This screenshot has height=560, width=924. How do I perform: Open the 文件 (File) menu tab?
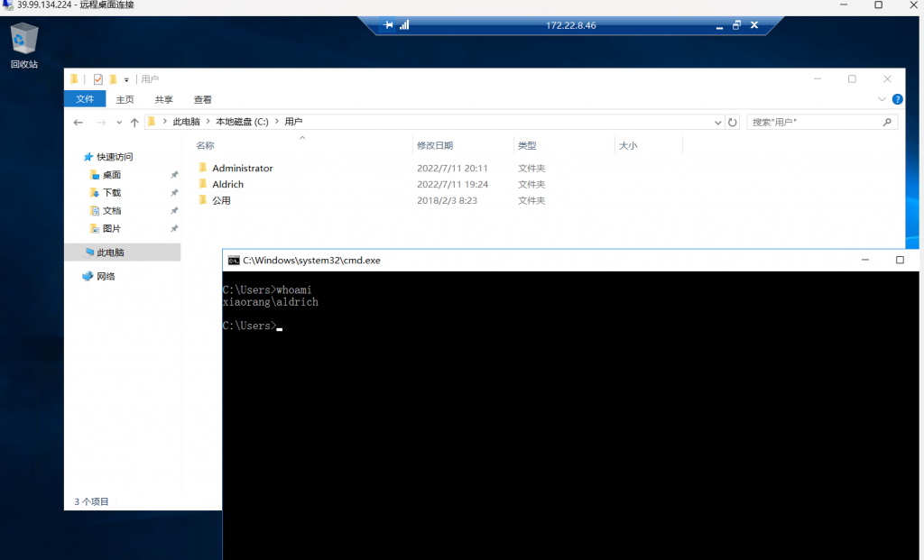(85, 99)
